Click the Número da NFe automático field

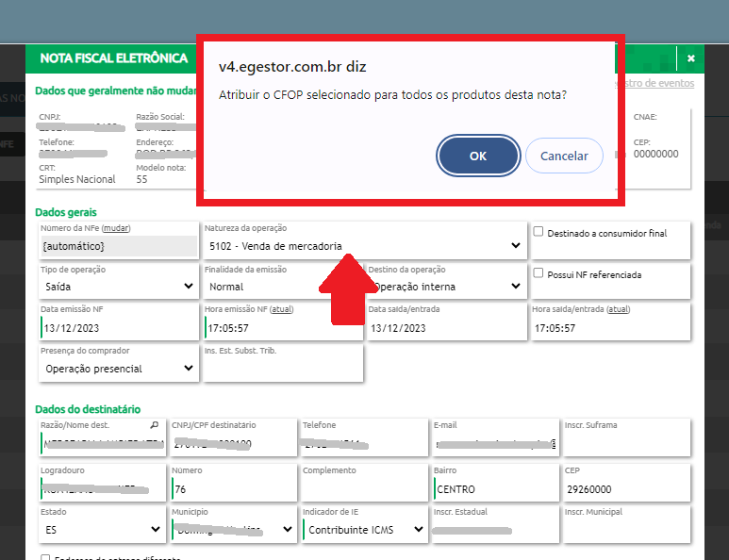[119, 246]
